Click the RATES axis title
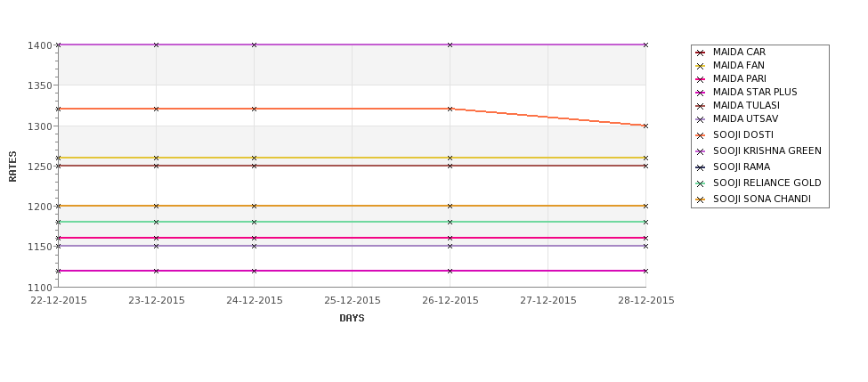The height and width of the screenshot is (382, 868). pyautogui.click(x=12, y=167)
